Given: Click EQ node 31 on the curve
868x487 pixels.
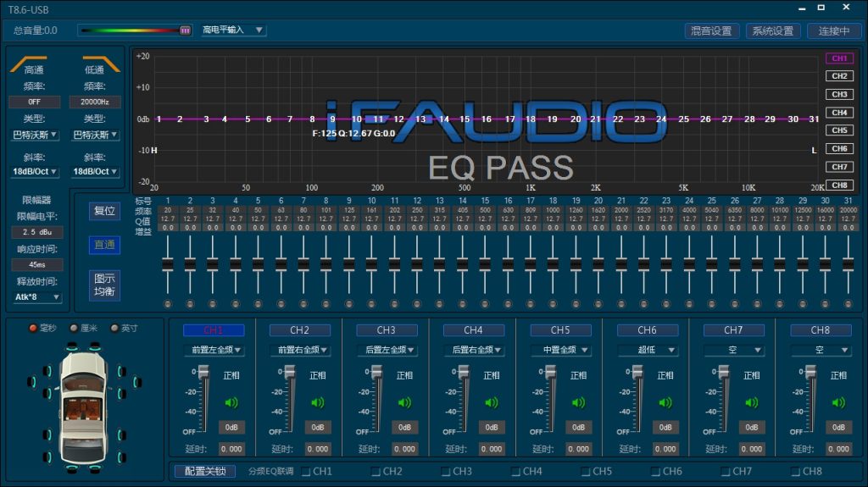Looking at the screenshot, I should click(x=814, y=119).
